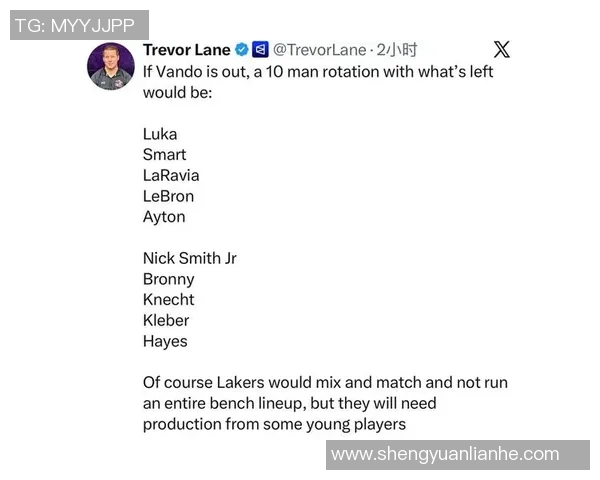Image resolution: width=600 pixels, height=480 pixels.
Task: Click the blue verified checkmark badge
Action: coord(242,49)
